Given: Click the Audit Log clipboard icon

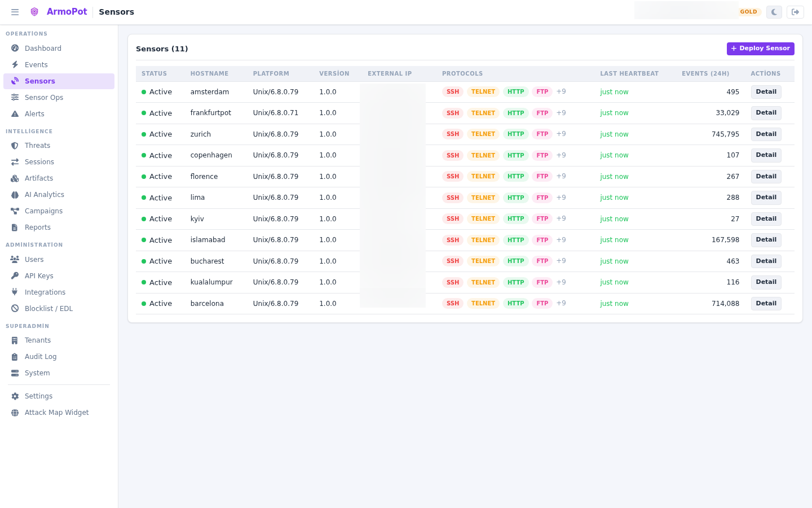Looking at the screenshot, I should pyautogui.click(x=15, y=357).
